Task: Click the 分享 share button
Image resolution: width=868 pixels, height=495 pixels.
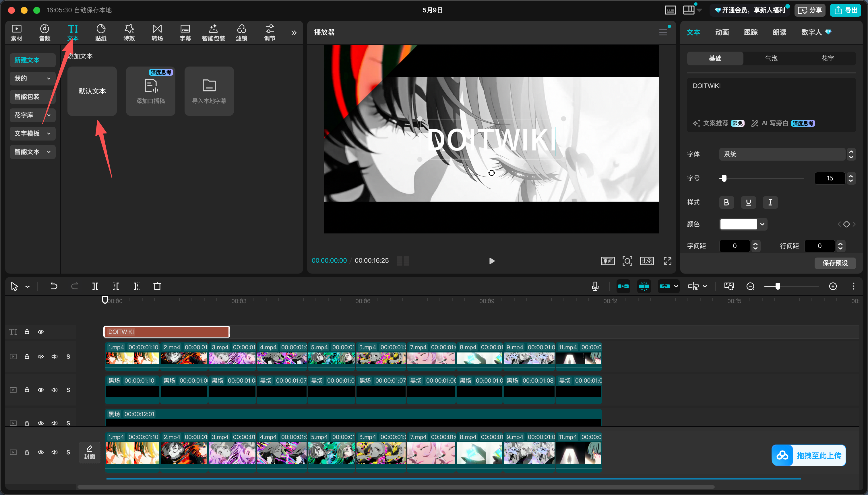Action: click(x=810, y=10)
